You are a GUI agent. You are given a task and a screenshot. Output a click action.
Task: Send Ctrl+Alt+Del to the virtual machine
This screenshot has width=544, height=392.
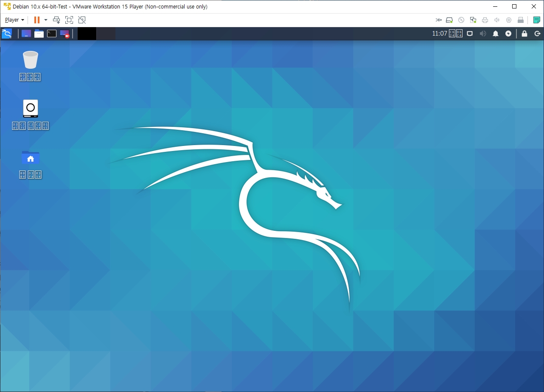[x=56, y=20]
